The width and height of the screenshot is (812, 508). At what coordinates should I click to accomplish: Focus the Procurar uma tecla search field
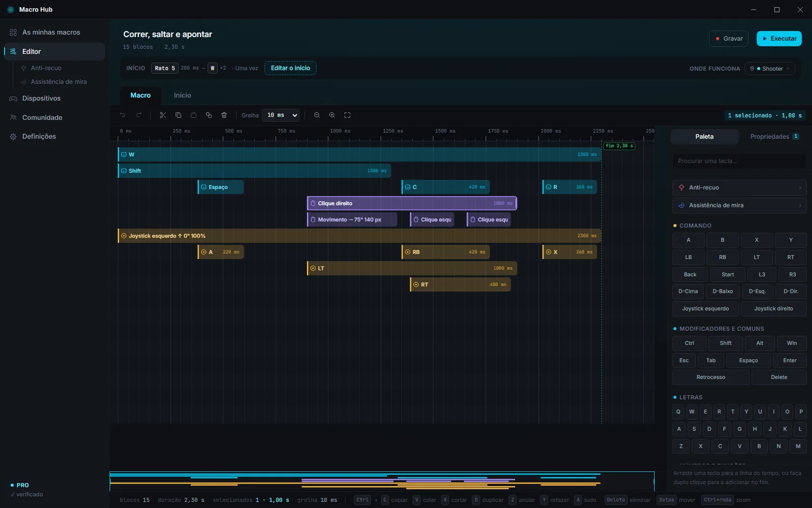pyautogui.click(x=739, y=161)
